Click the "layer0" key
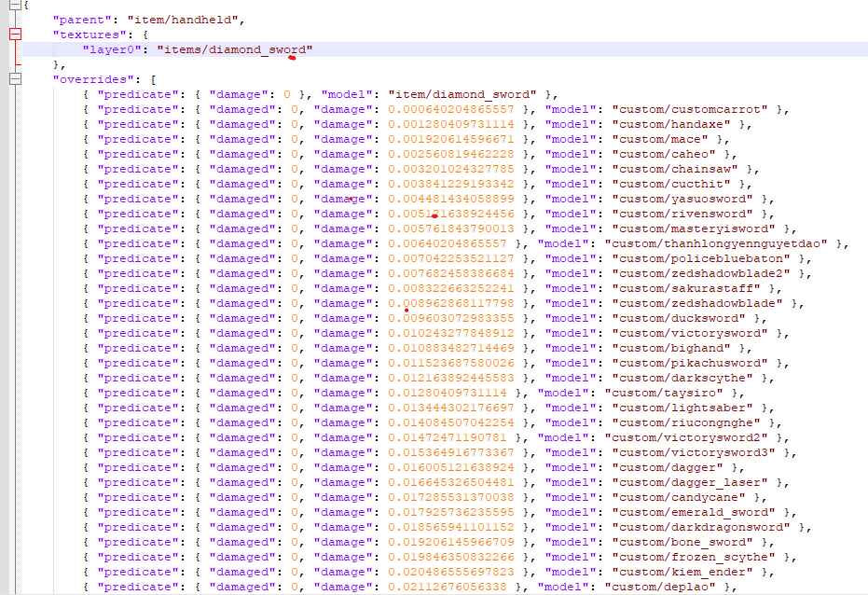Image resolution: width=868 pixels, height=595 pixels. [112, 49]
